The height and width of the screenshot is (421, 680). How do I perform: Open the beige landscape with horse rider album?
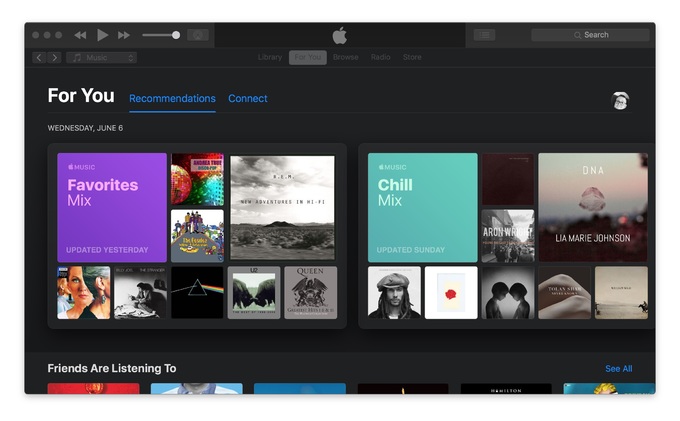(x=621, y=293)
